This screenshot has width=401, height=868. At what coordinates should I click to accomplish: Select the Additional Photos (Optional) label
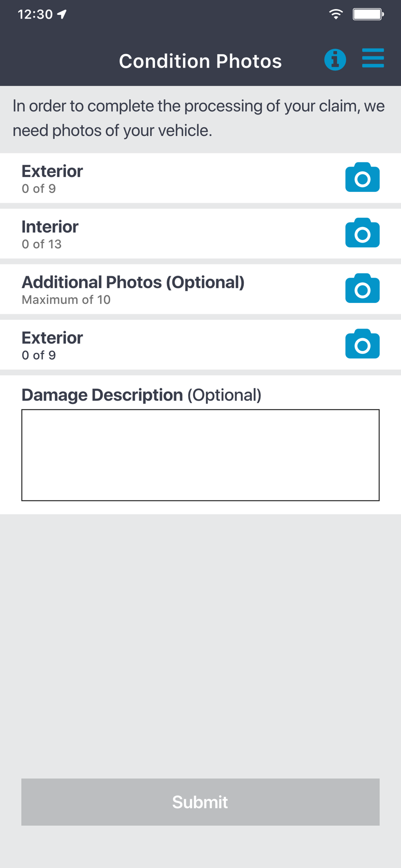(x=133, y=282)
